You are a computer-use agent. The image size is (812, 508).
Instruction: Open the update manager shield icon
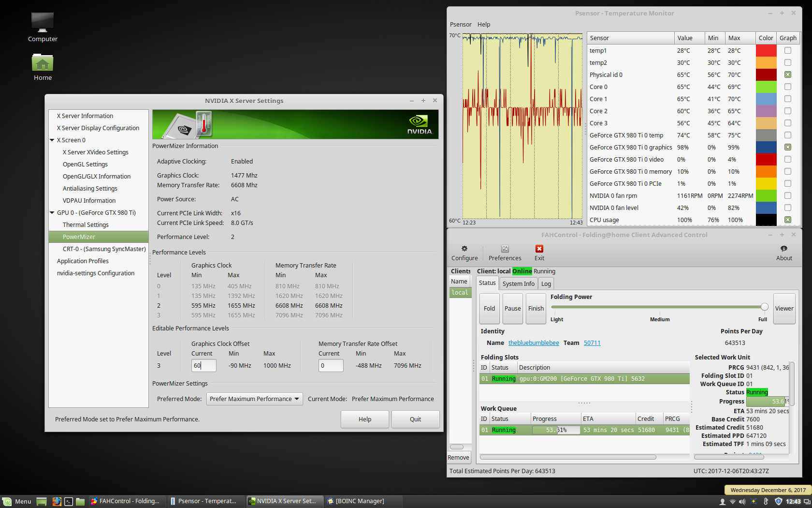pos(778,502)
